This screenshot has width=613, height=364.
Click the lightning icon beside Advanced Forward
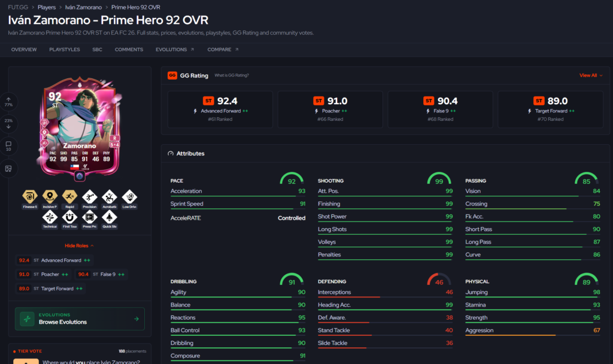pyautogui.click(x=196, y=111)
